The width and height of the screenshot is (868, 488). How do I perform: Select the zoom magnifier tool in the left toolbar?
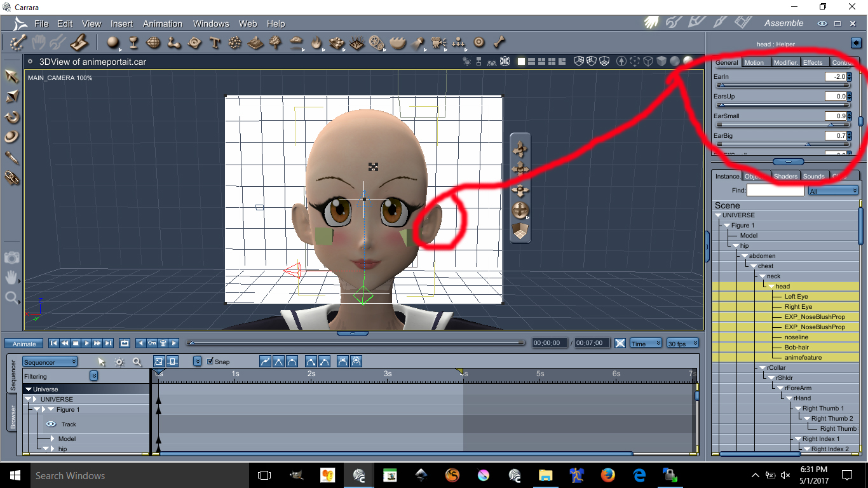click(11, 297)
